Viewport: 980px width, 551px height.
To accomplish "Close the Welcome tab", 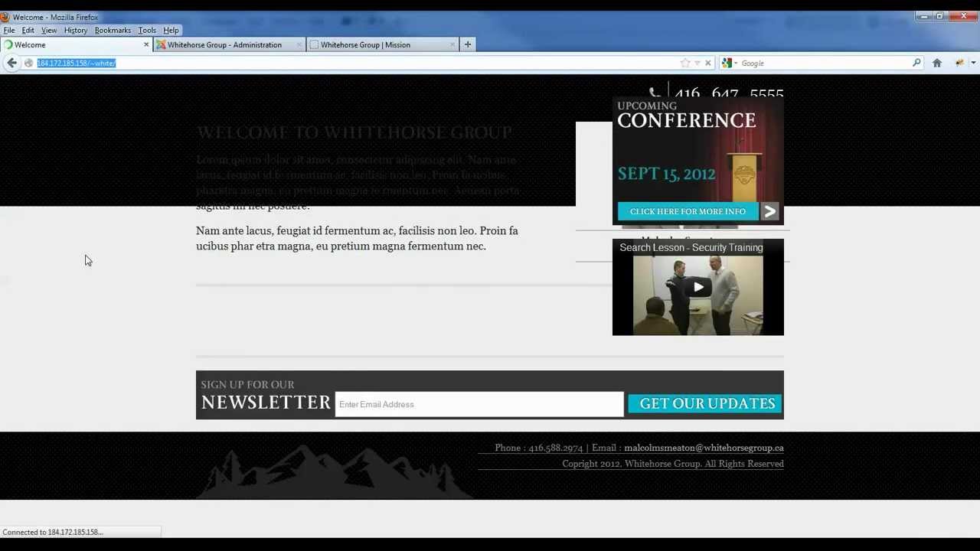I will pos(146,45).
